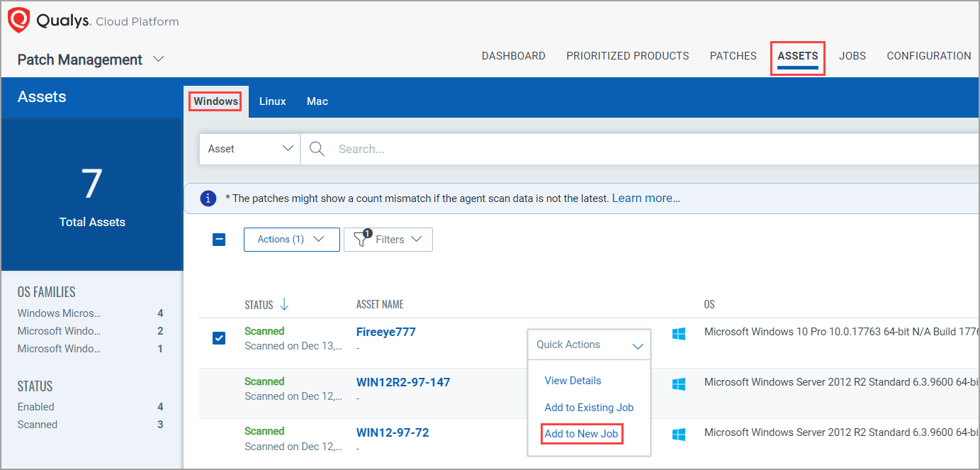This screenshot has width=980, height=470.
Task: Collapse the Quick Actions dropdown
Action: 590,345
